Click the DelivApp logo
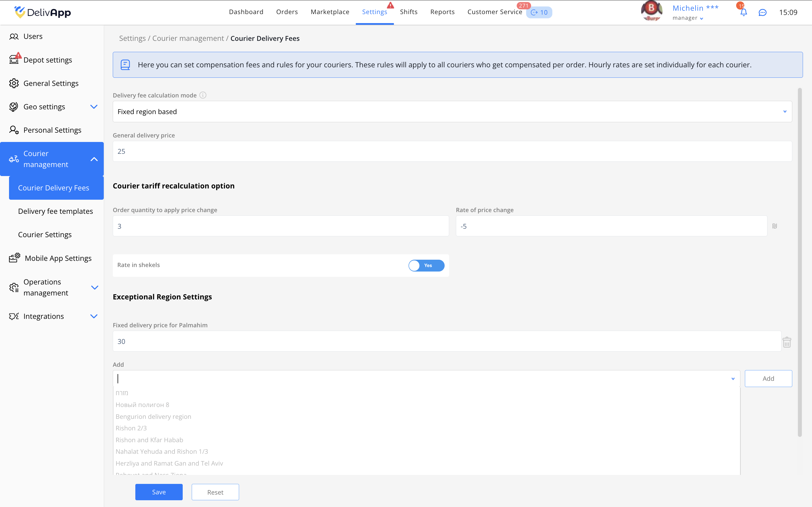 click(x=43, y=12)
